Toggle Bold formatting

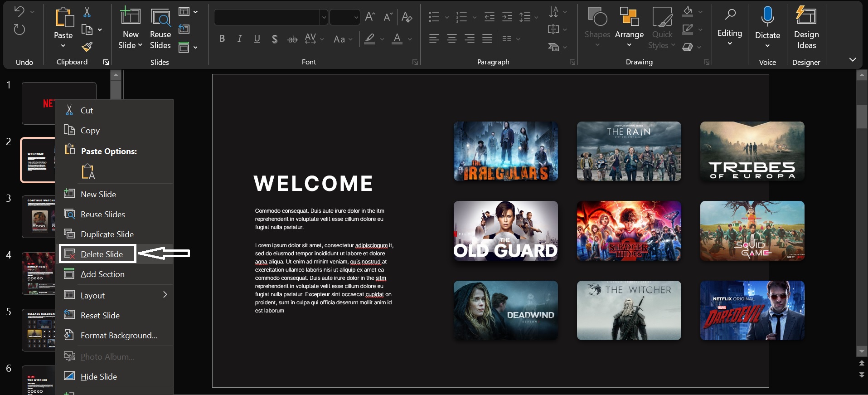(x=222, y=39)
